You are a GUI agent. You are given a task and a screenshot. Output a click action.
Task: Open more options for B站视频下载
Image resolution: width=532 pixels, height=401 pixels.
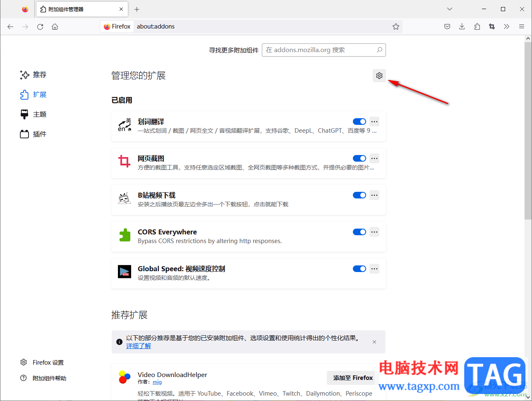tap(374, 195)
